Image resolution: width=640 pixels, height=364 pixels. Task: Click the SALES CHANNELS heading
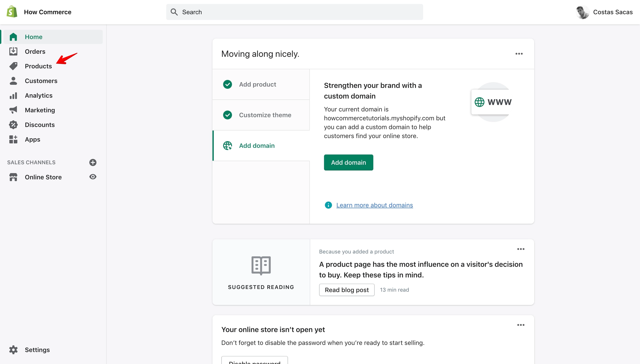(x=31, y=162)
